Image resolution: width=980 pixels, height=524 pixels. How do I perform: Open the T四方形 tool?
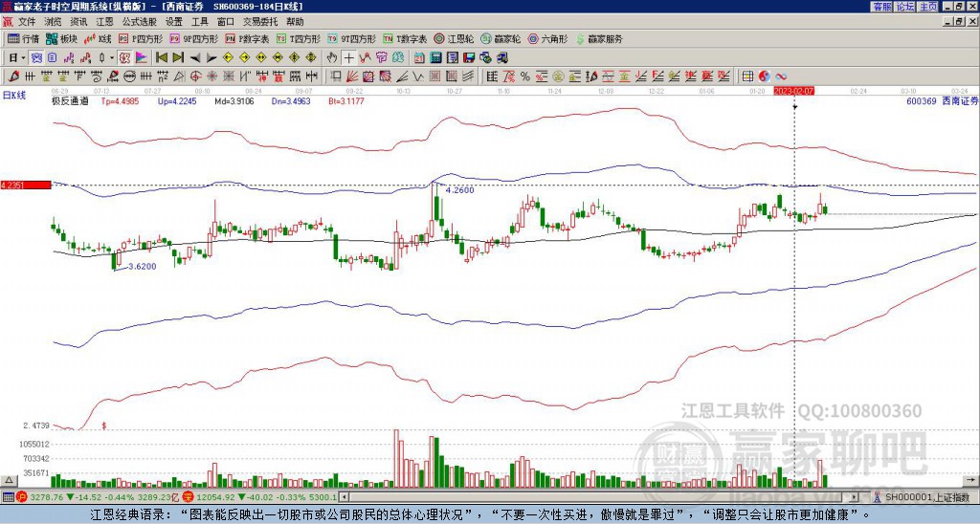299,38
